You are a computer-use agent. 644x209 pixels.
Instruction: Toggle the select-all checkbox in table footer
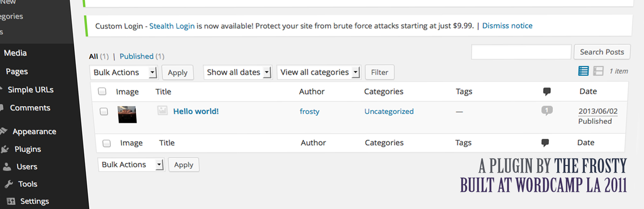(x=107, y=143)
